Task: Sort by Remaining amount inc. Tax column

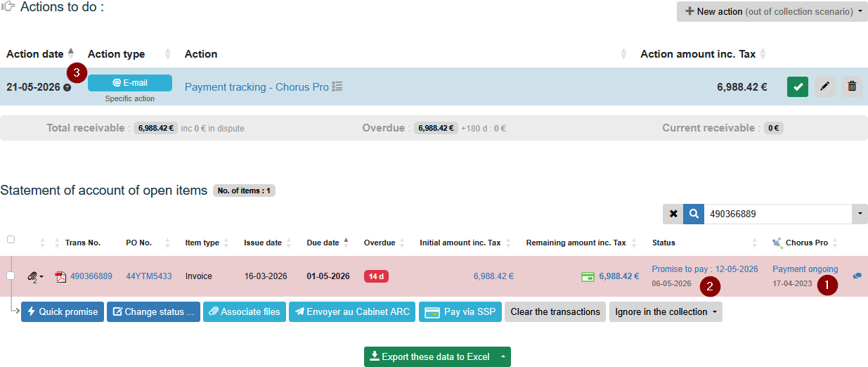Action: pyautogui.click(x=576, y=243)
